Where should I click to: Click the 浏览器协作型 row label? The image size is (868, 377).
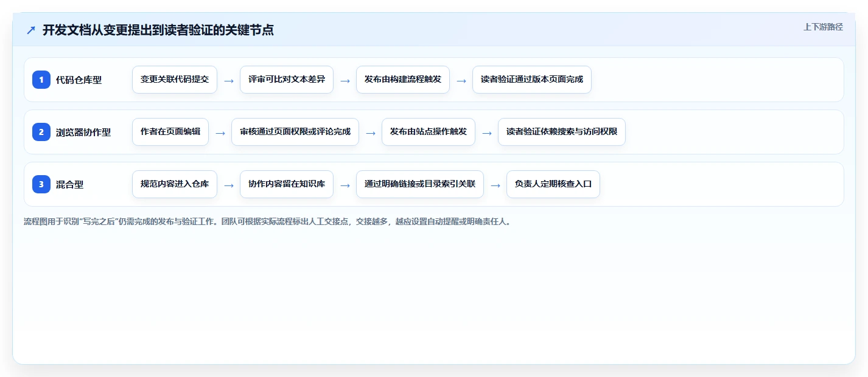[83, 132]
